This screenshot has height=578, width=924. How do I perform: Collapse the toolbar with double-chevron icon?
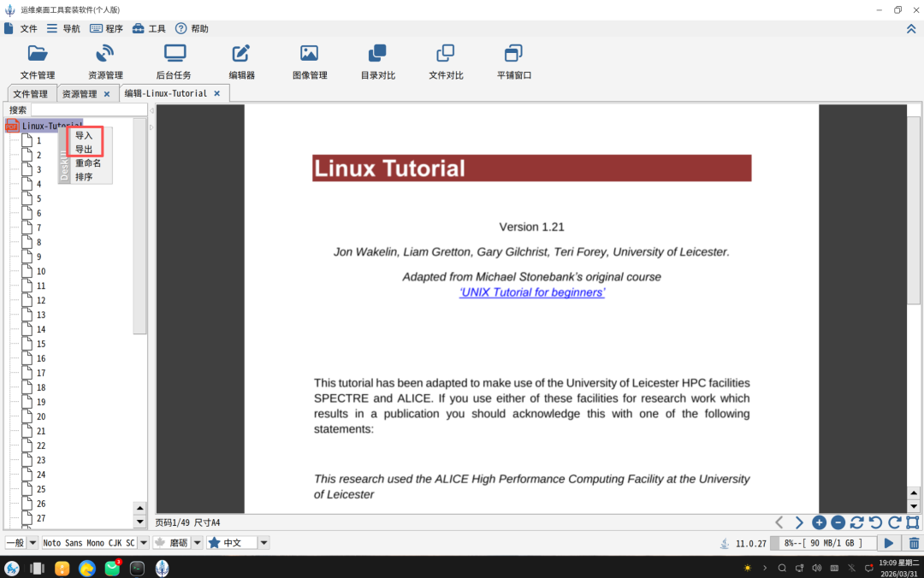[911, 29]
